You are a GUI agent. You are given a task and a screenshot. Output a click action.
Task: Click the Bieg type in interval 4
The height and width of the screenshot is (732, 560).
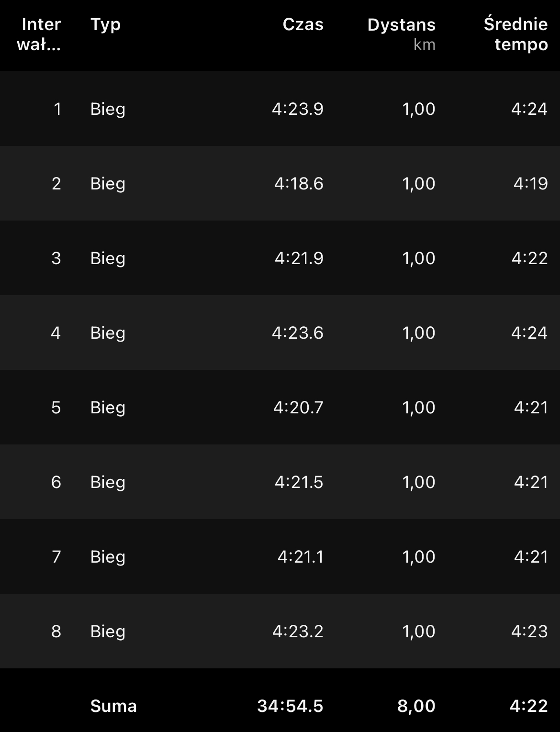point(108,333)
